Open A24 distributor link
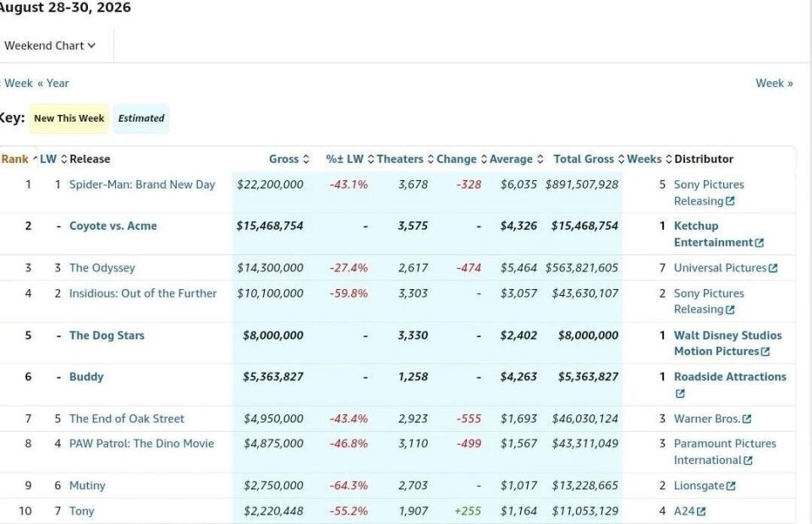The width and height of the screenshot is (812, 524). (x=684, y=511)
